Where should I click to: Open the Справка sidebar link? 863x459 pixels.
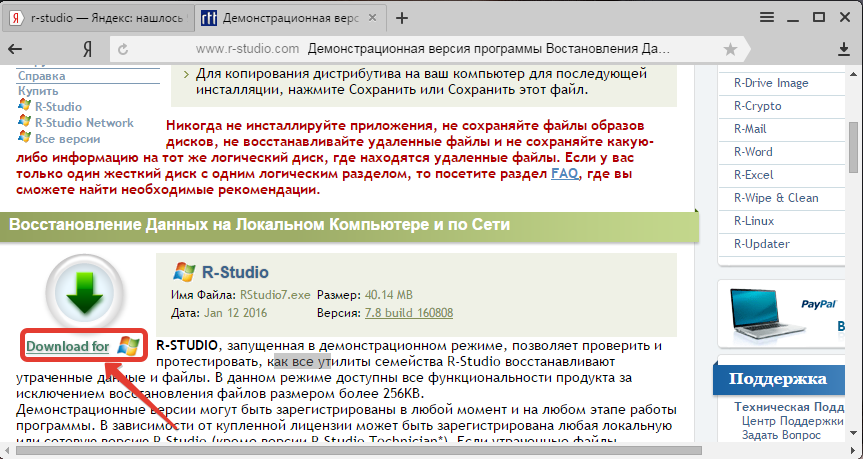tap(42, 76)
